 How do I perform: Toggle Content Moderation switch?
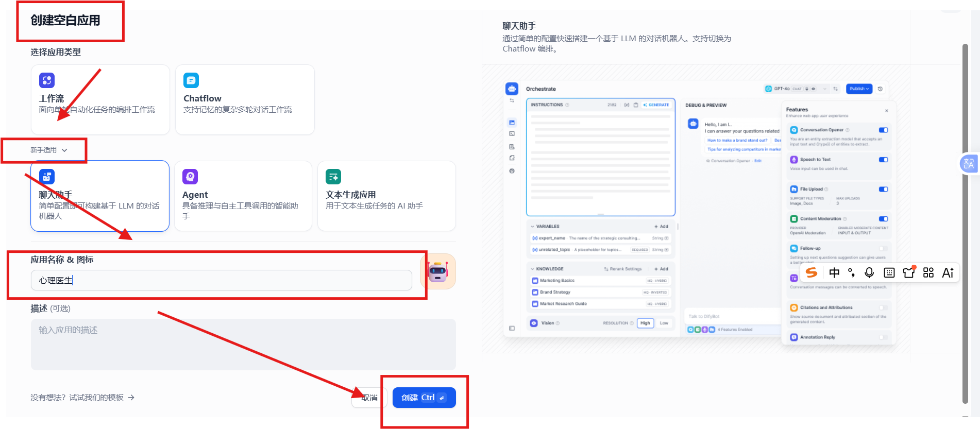[884, 219]
